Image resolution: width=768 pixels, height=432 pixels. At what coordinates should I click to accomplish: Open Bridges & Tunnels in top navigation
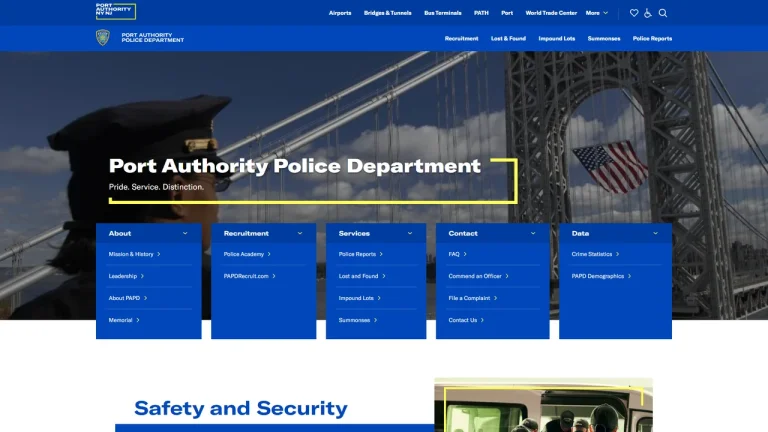pos(387,13)
